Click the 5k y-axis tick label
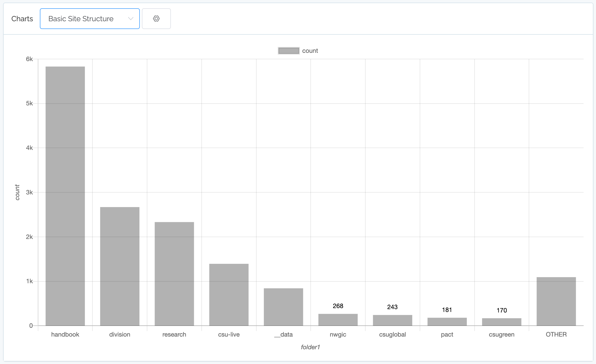Screen dimensions: 596x364 pos(29,104)
